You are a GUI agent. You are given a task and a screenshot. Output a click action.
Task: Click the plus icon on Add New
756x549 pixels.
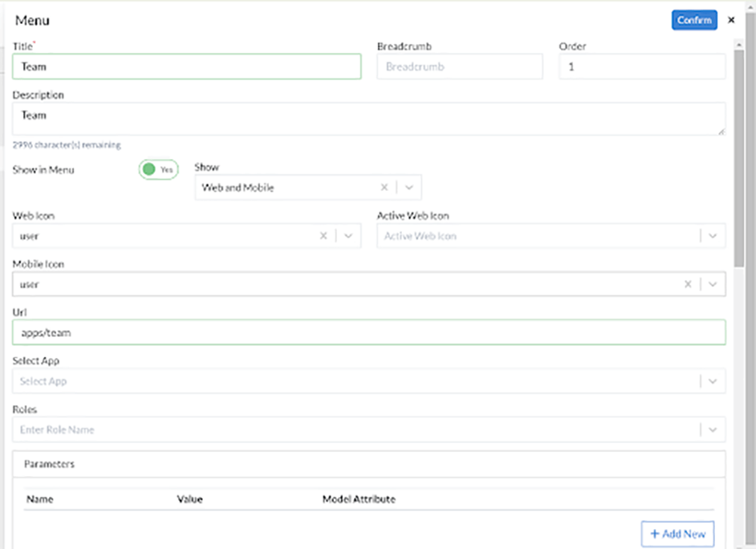[x=656, y=534]
